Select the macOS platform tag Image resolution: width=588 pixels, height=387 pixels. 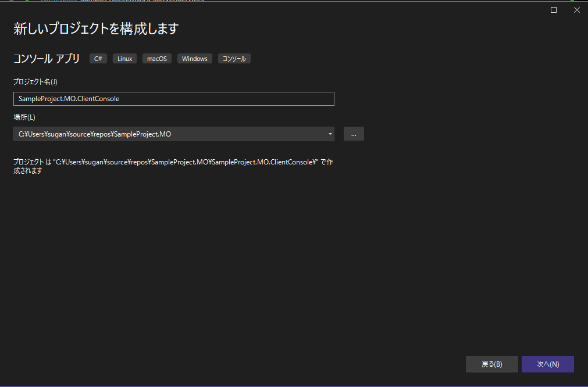pyautogui.click(x=156, y=58)
